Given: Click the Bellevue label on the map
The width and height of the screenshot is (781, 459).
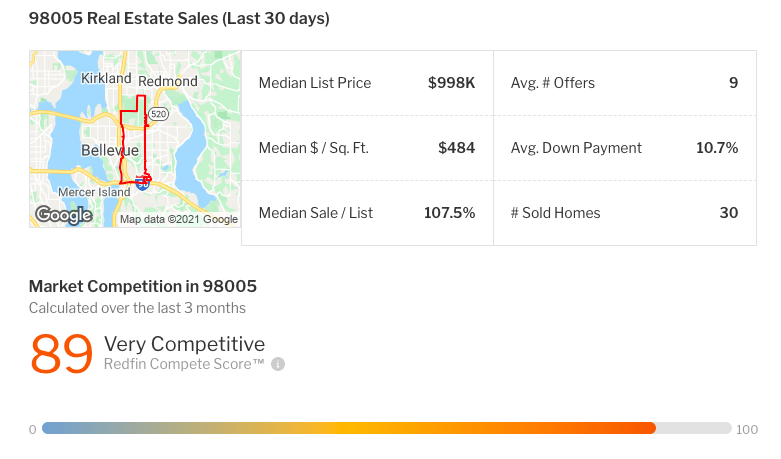Looking at the screenshot, I should coord(110,150).
